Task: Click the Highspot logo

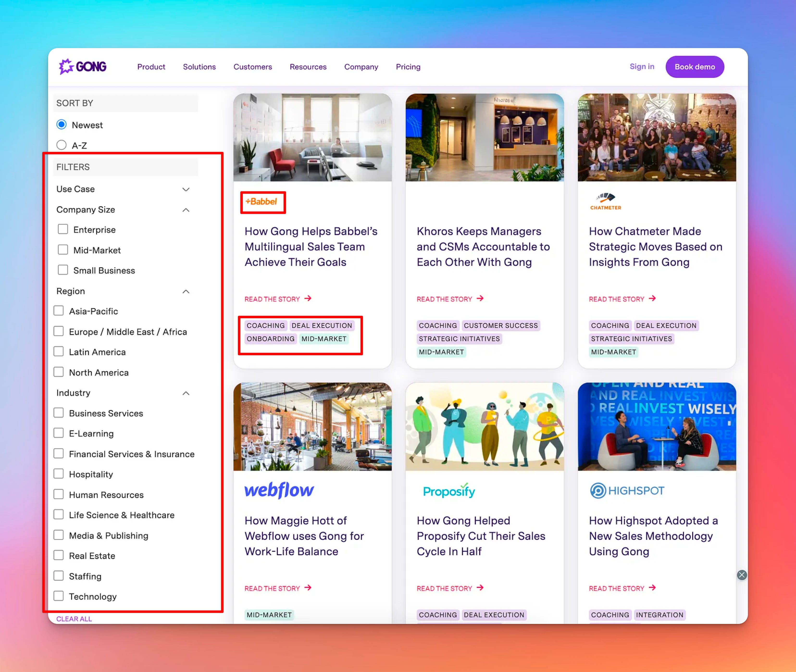Action: pyautogui.click(x=627, y=491)
